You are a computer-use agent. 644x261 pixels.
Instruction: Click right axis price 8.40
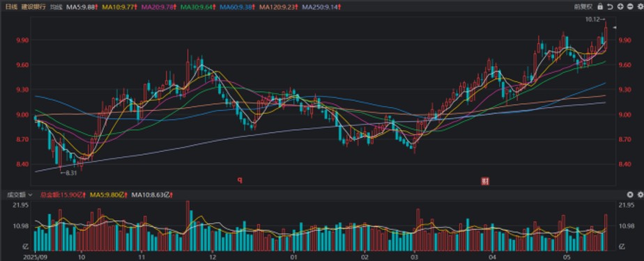click(x=625, y=164)
